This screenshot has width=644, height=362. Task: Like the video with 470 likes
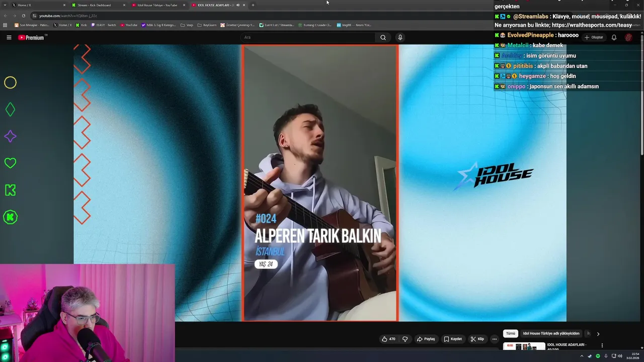[388, 339]
